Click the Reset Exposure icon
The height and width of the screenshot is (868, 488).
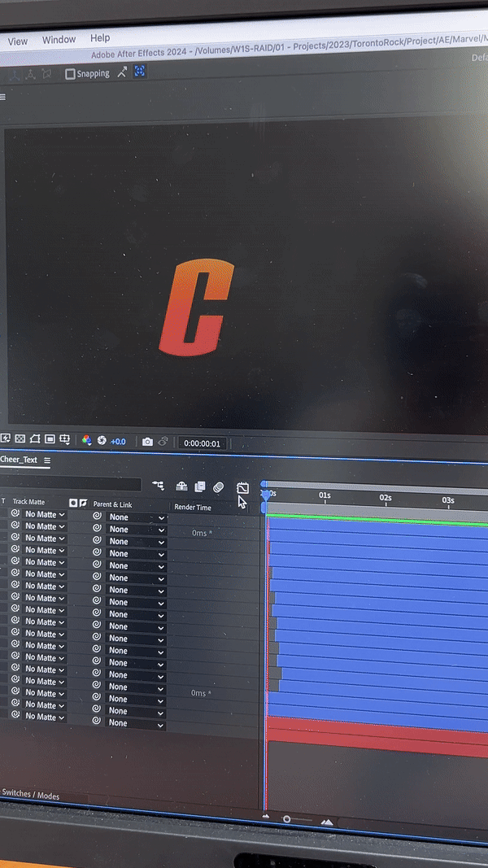coord(102,441)
